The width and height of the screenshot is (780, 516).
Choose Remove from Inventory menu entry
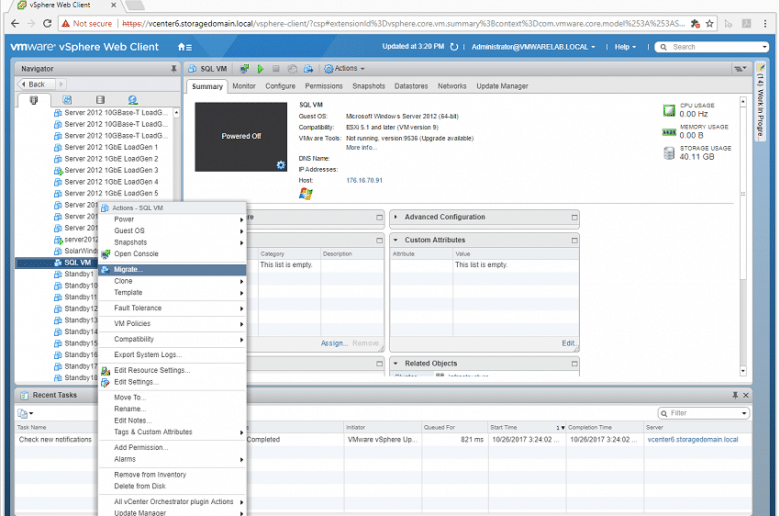(172, 475)
